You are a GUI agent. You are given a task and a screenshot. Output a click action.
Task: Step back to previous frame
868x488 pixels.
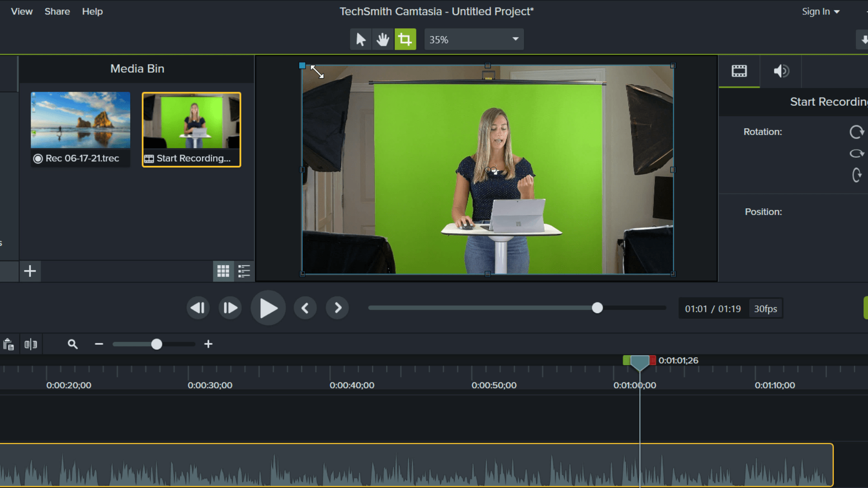point(198,308)
